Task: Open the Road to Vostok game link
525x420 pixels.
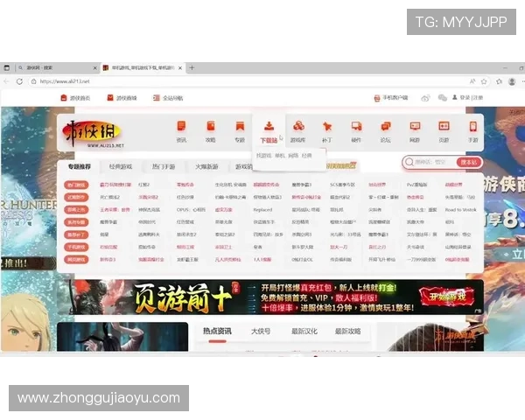Action: pos(461,210)
